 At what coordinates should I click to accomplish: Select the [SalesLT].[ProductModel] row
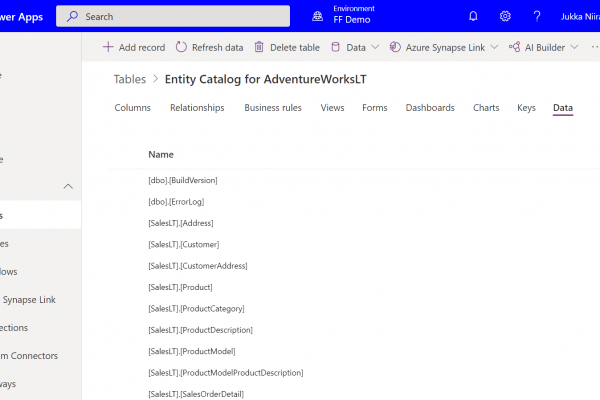pyautogui.click(x=192, y=351)
